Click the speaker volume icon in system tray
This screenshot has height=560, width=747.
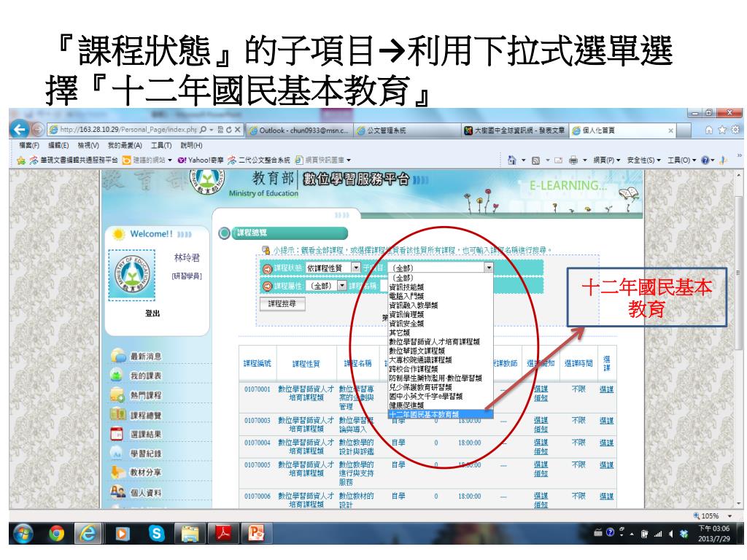tap(671, 534)
